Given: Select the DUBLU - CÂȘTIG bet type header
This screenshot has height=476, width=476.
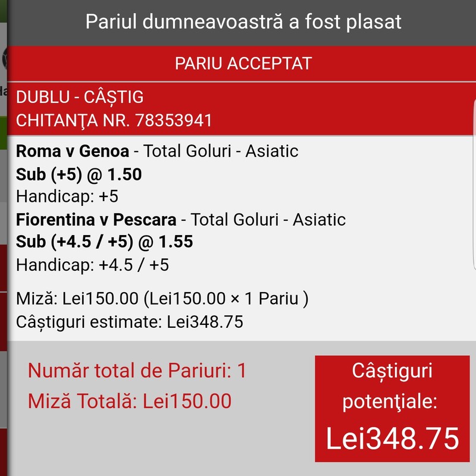Looking at the screenshot, I should 80,97.
